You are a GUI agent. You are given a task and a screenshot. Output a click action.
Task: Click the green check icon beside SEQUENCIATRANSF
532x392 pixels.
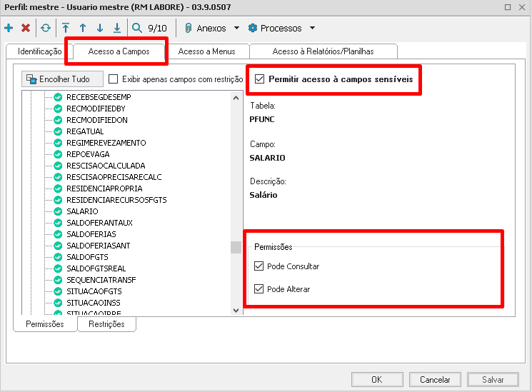click(x=58, y=280)
